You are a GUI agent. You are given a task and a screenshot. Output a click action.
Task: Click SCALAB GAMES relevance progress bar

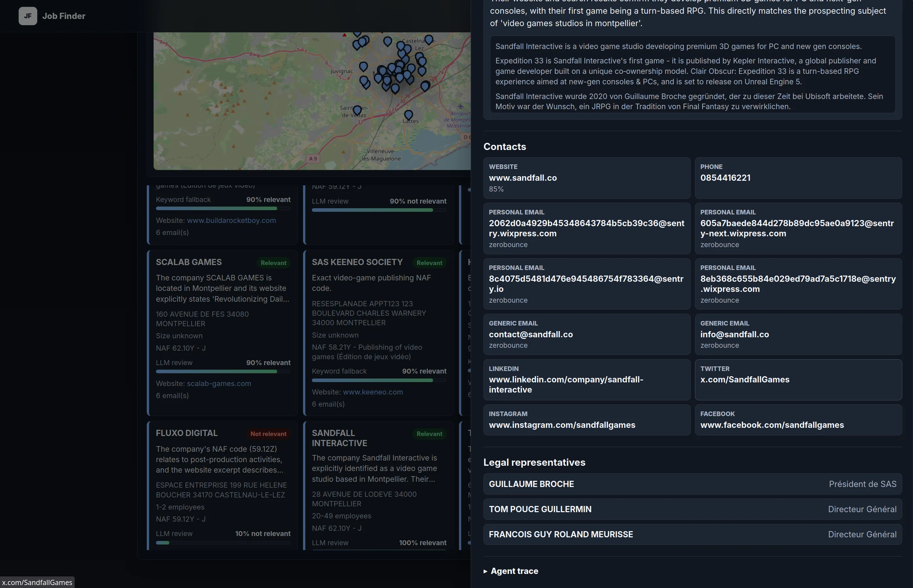223,371
